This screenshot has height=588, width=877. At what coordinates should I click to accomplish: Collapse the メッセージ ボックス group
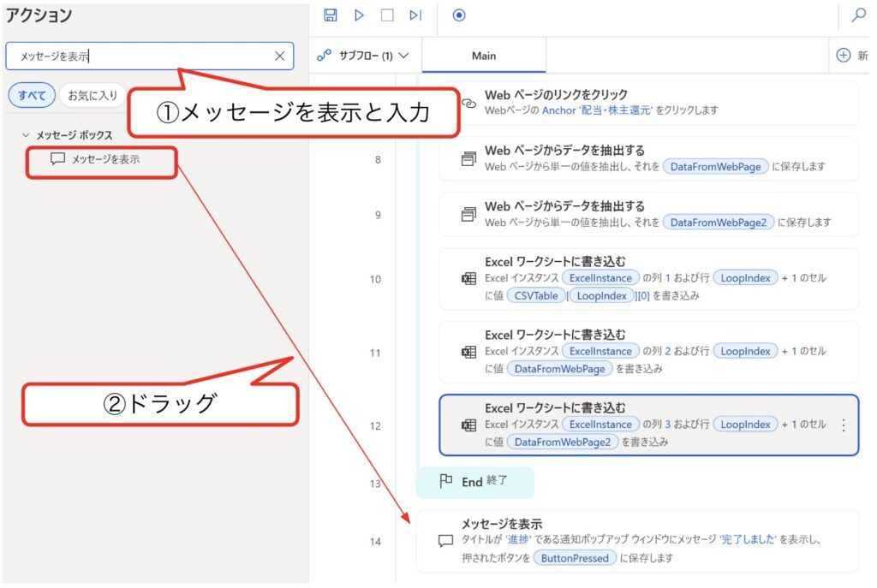26,135
